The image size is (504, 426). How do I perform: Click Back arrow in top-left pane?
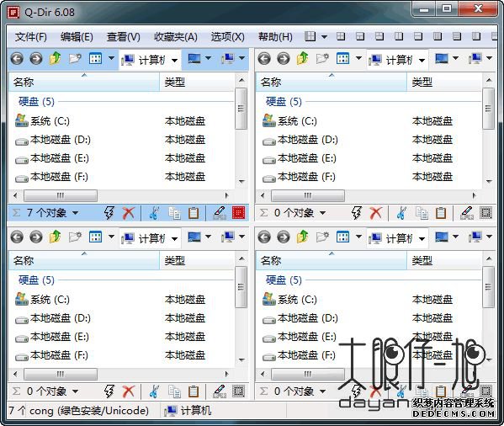[17, 59]
